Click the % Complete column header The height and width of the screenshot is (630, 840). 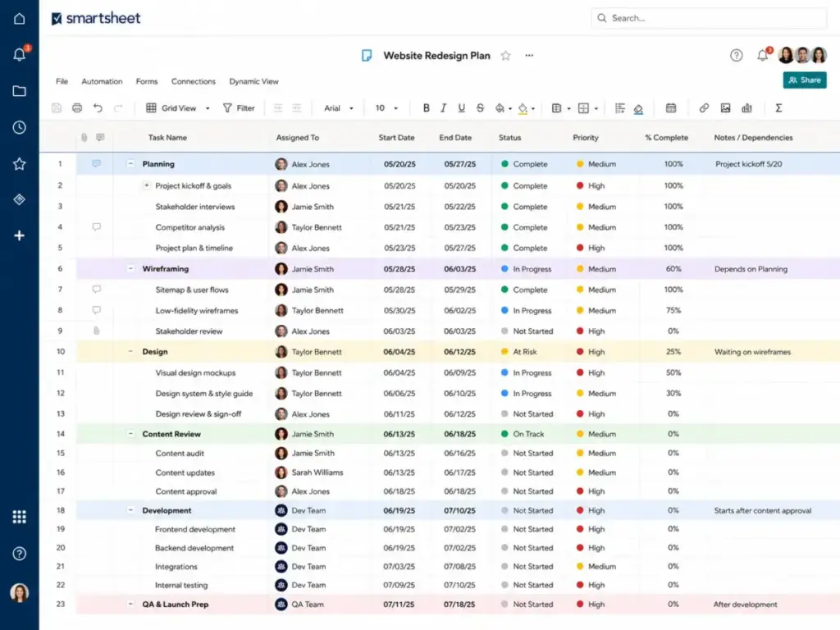[666, 138]
